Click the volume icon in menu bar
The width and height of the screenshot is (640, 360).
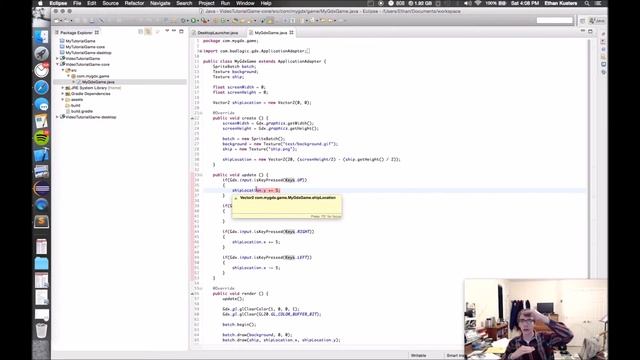[x=468, y=3]
